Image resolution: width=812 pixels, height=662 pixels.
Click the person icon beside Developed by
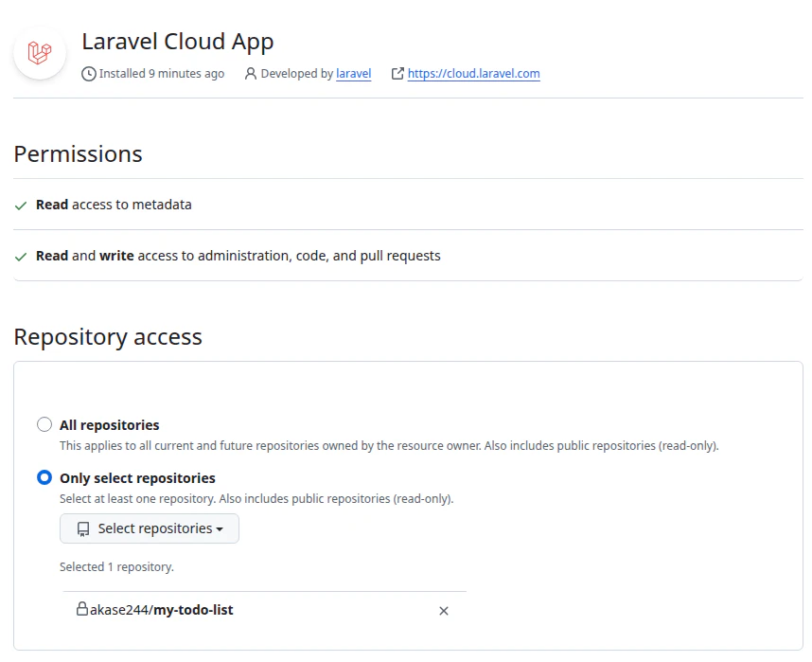point(251,74)
